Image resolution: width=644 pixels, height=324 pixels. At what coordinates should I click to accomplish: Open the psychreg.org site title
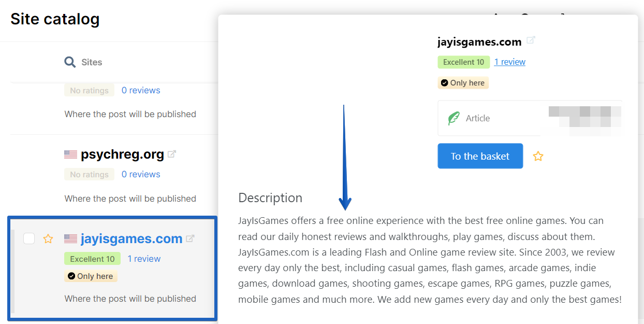tap(123, 154)
